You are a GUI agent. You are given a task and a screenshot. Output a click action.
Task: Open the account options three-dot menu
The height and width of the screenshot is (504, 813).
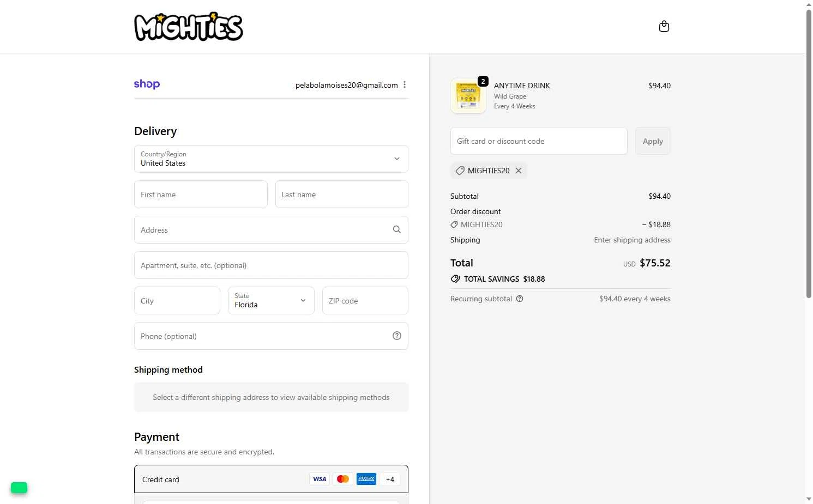(x=405, y=84)
